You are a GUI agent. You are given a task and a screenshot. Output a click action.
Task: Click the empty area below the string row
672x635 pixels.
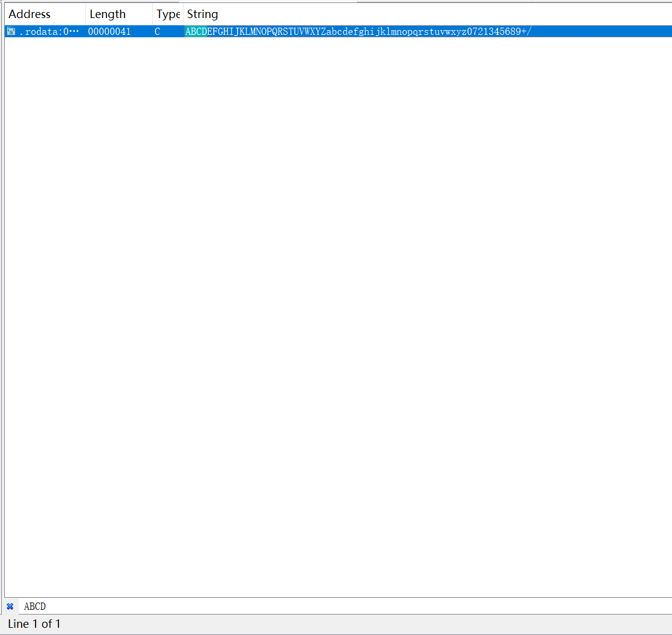[x=337, y=301]
